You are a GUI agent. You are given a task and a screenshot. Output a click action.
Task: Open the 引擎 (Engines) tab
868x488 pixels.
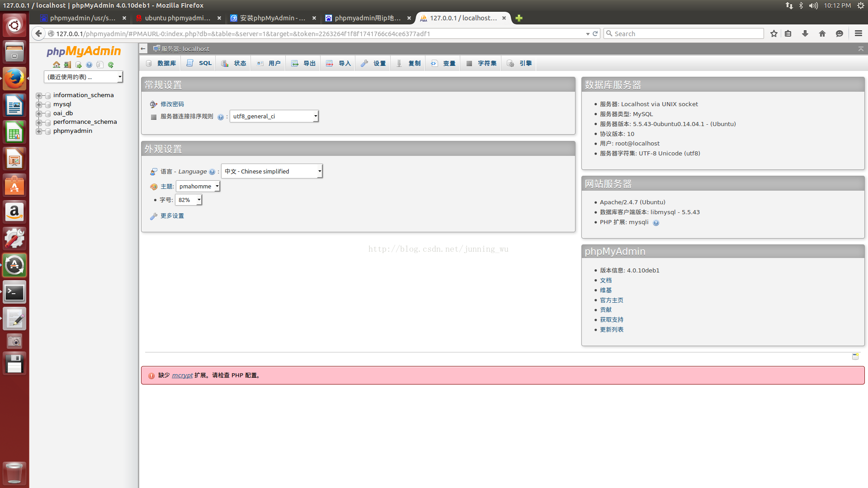coord(519,63)
